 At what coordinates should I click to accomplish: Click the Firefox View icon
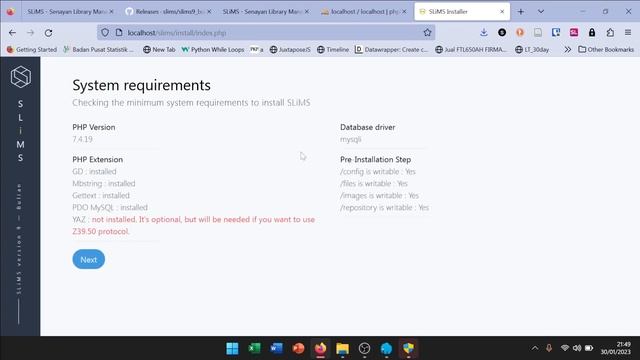point(10,11)
